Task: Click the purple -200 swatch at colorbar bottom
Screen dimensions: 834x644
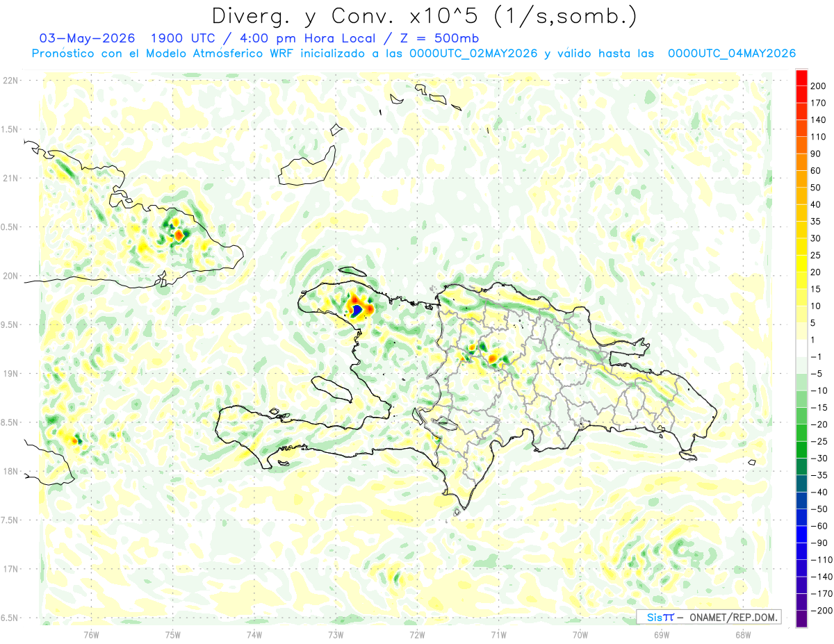Action: tap(801, 619)
